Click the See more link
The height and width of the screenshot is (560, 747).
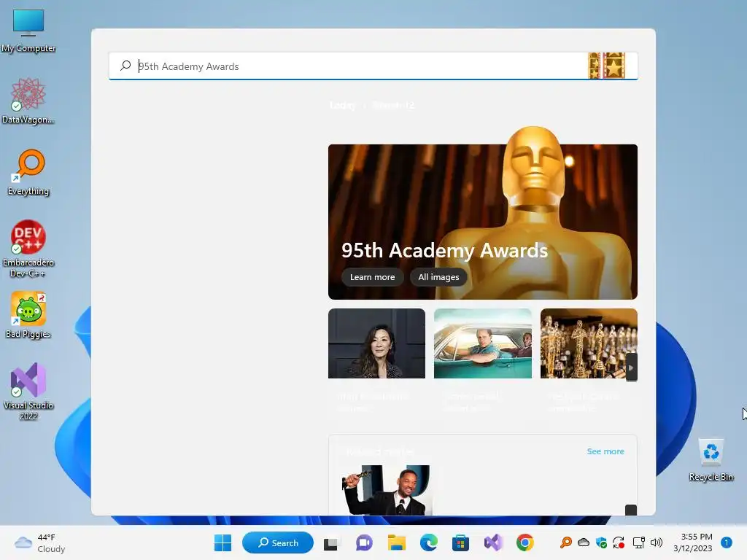(x=605, y=451)
